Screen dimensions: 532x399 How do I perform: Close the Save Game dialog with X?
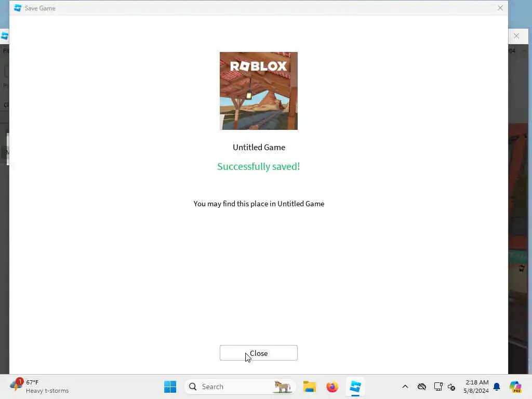coord(500,8)
